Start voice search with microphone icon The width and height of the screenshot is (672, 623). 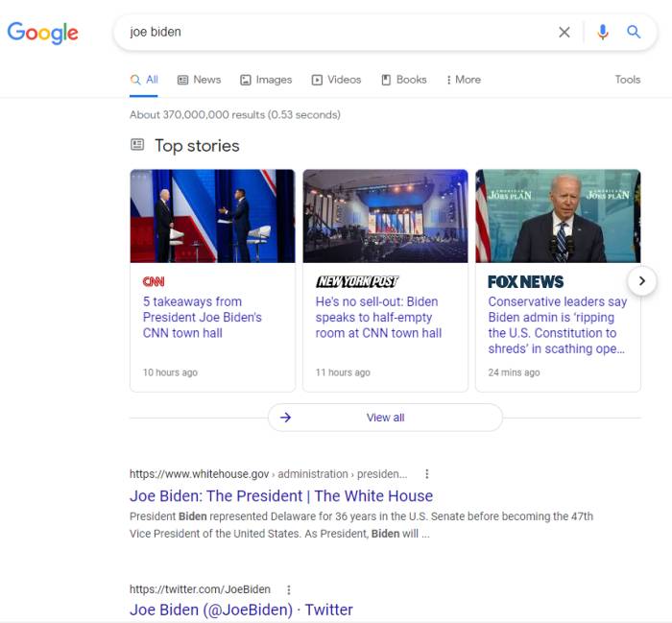tap(603, 32)
